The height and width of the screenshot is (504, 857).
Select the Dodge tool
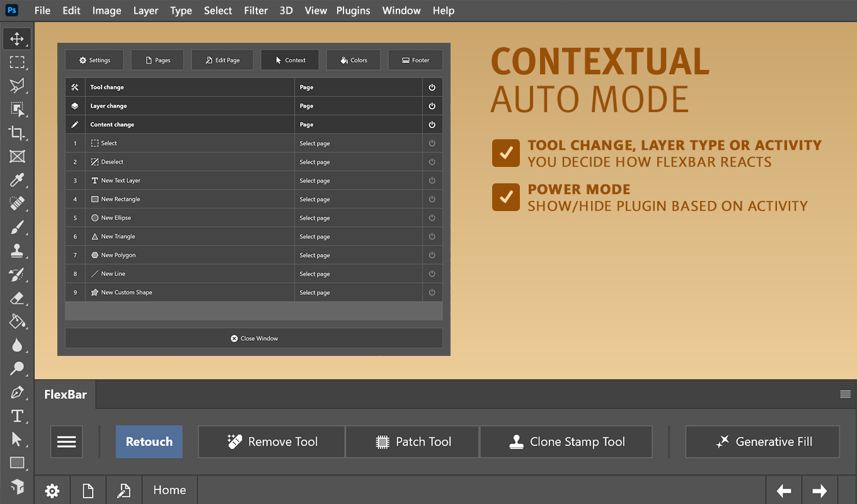17,369
